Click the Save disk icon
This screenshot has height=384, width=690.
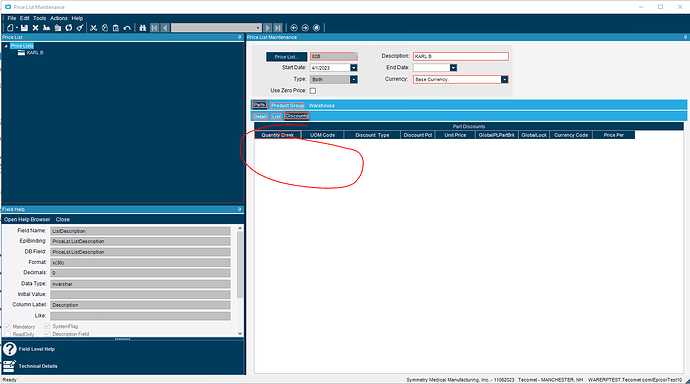(24, 28)
